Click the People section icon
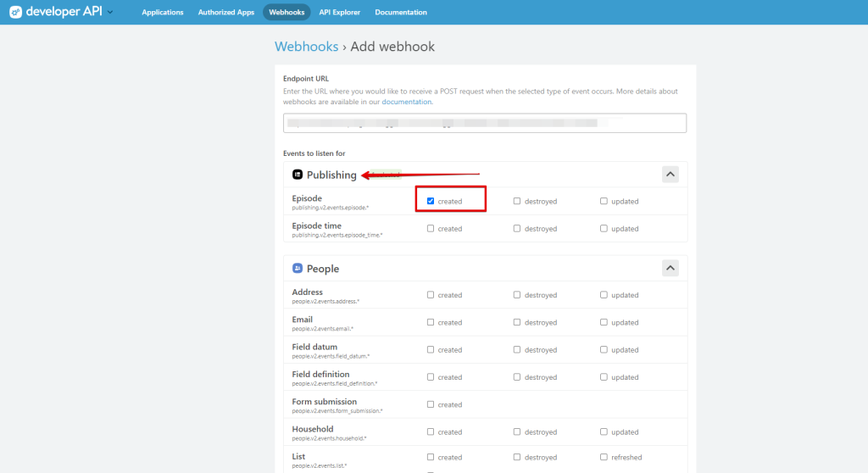Screen dimensions: 868x473 point(298,269)
